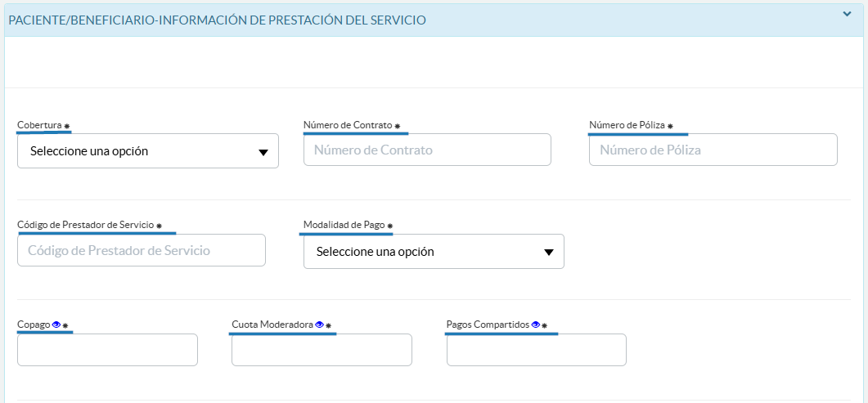Click the Copago text box
The height and width of the screenshot is (403, 868).
coord(107,350)
